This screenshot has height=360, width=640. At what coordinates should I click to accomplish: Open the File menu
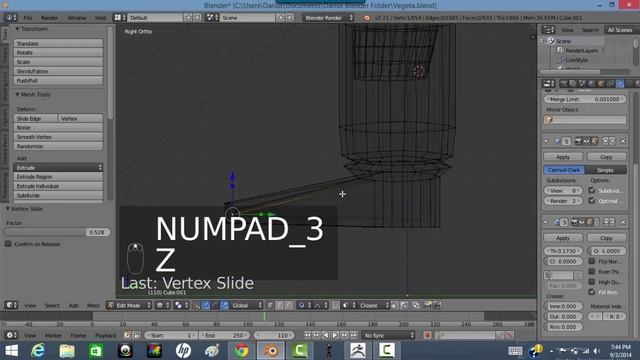point(28,18)
